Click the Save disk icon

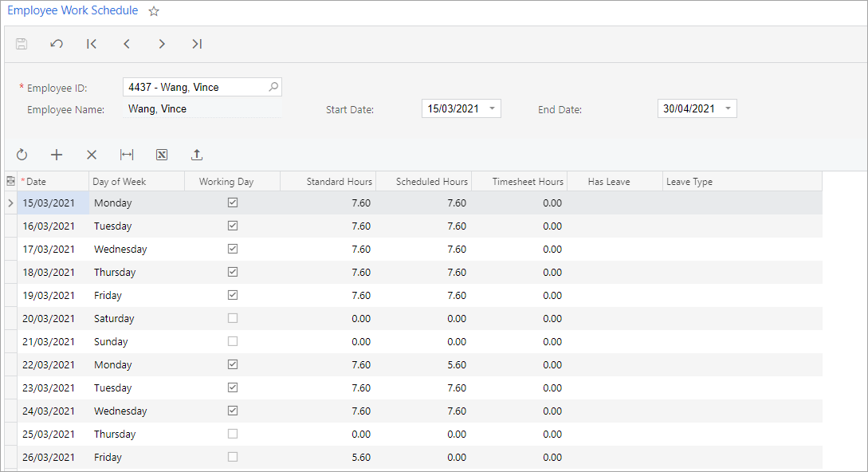(x=22, y=44)
